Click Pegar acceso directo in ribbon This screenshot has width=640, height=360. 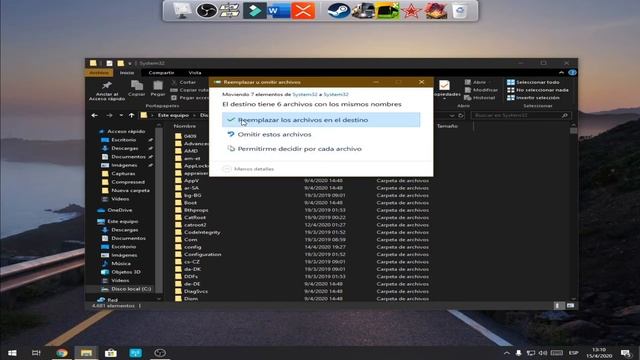(190, 98)
